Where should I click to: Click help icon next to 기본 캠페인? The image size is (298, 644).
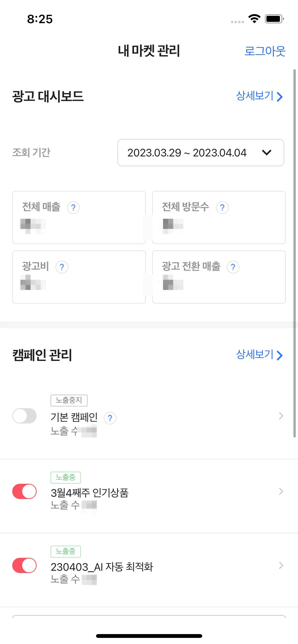click(110, 418)
